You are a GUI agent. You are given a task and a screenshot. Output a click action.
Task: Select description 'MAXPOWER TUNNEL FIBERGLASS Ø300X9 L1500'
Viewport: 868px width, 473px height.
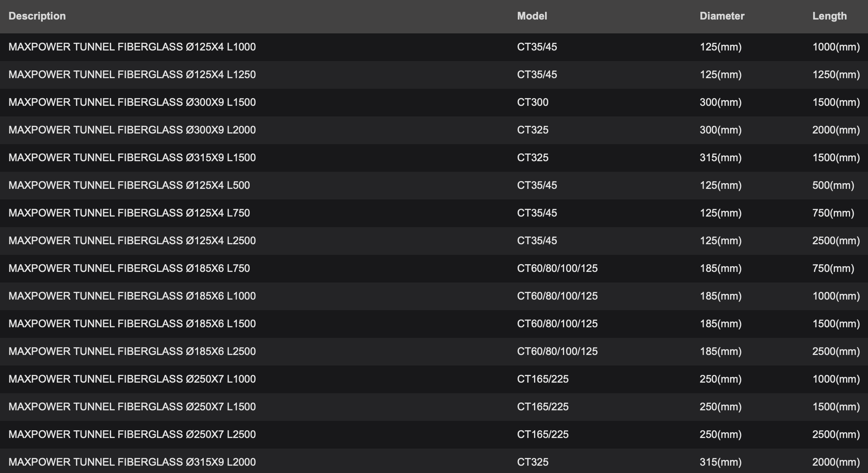pyautogui.click(x=132, y=102)
